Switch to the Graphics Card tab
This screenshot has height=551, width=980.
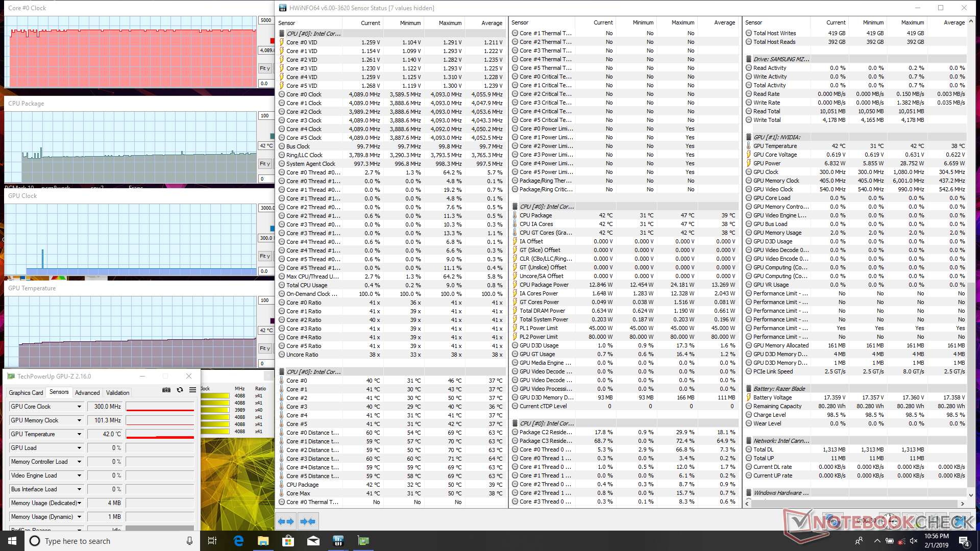click(26, 392)
